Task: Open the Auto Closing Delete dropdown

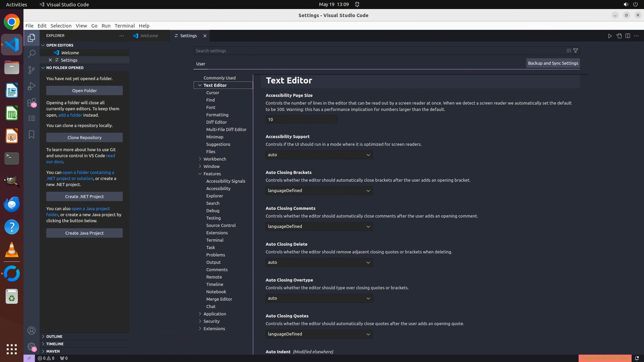Action: (x=319, y=262)
